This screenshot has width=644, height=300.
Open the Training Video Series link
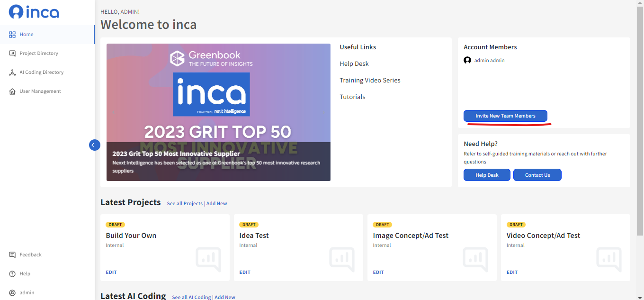coord(370,80)
